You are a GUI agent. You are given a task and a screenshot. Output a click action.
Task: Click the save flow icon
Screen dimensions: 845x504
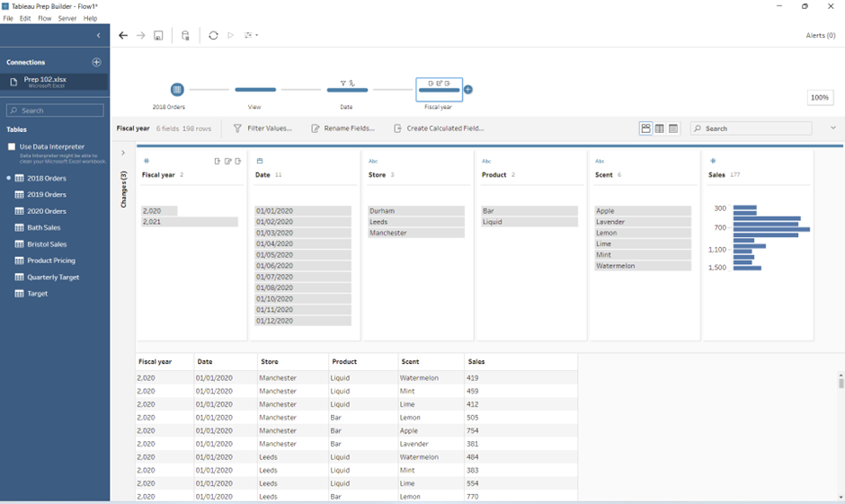(158, 36)
